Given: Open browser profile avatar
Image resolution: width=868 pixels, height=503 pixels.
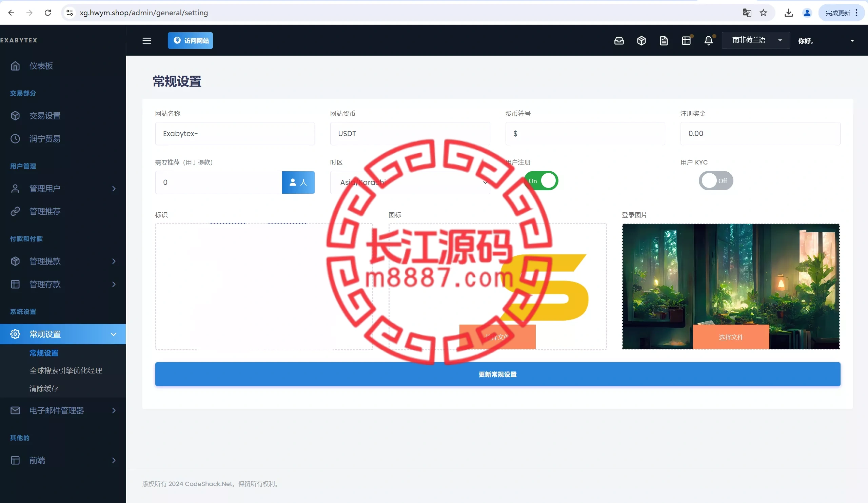Looking at the screenshot, I should (807, 13).
